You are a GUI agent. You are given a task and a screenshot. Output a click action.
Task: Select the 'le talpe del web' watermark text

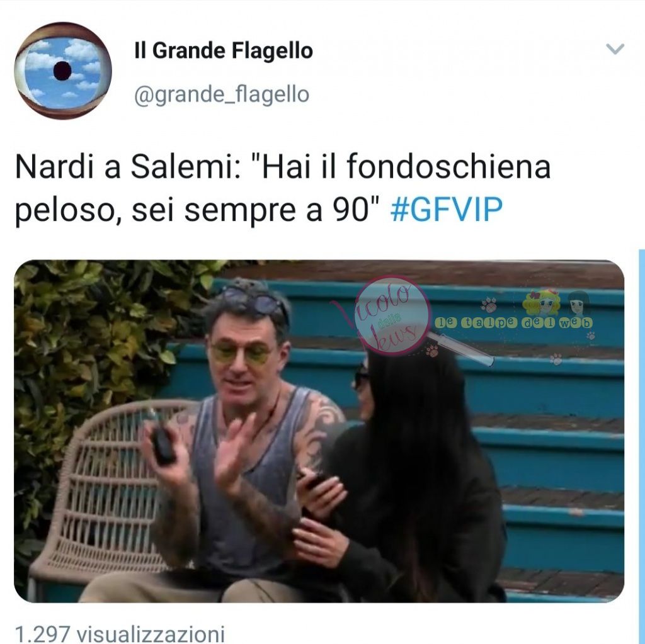click(514, 323)
